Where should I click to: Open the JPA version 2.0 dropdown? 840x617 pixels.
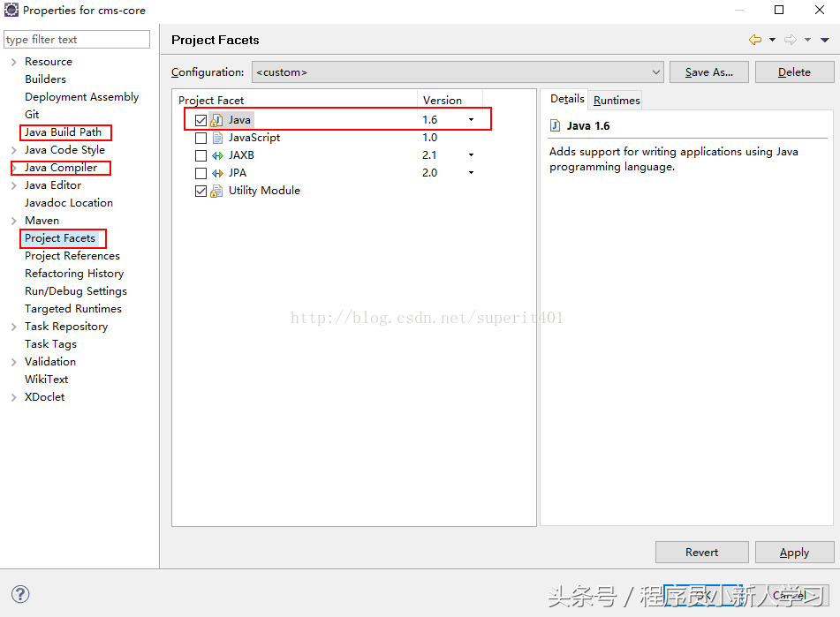[x=471, y=173]
